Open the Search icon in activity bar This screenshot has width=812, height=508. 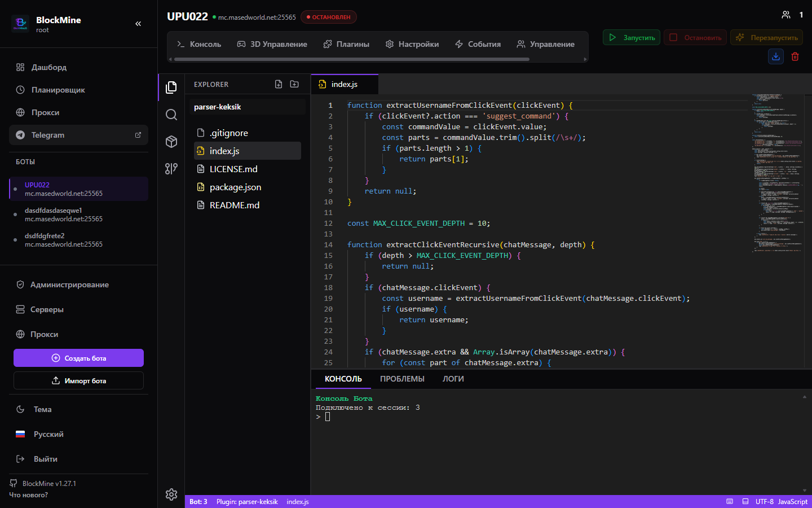click(x=171, y=115)
